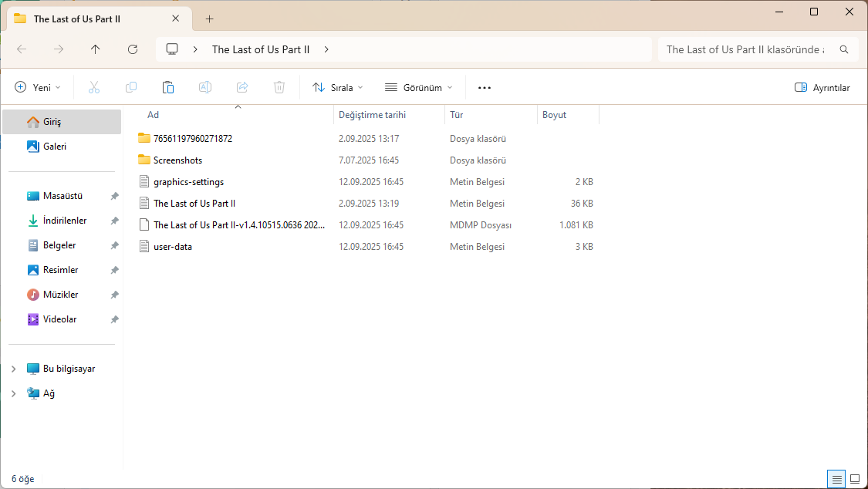The image size is (868, 489).
Task: Click the MDMP Dosyası type cell
Action: [x=481, y=224]
